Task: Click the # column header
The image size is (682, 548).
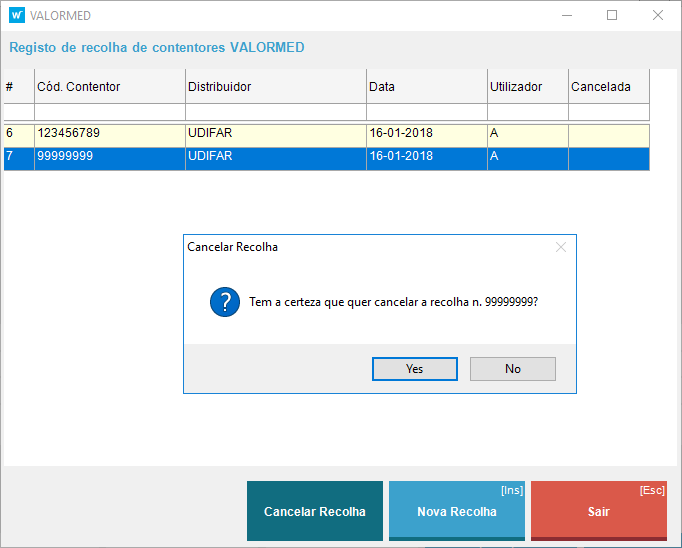Action: click(19, 87)
